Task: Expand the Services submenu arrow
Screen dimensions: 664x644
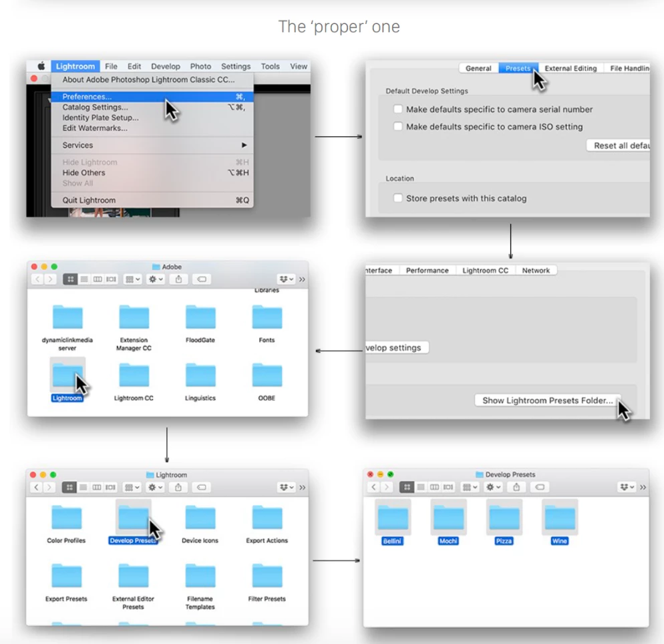Action: point(244,145)
